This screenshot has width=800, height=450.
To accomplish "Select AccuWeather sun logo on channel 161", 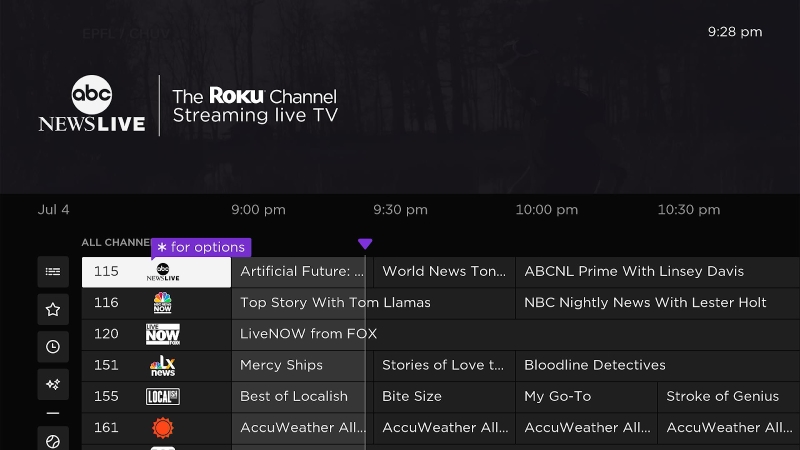I will [x=163, y=428].
